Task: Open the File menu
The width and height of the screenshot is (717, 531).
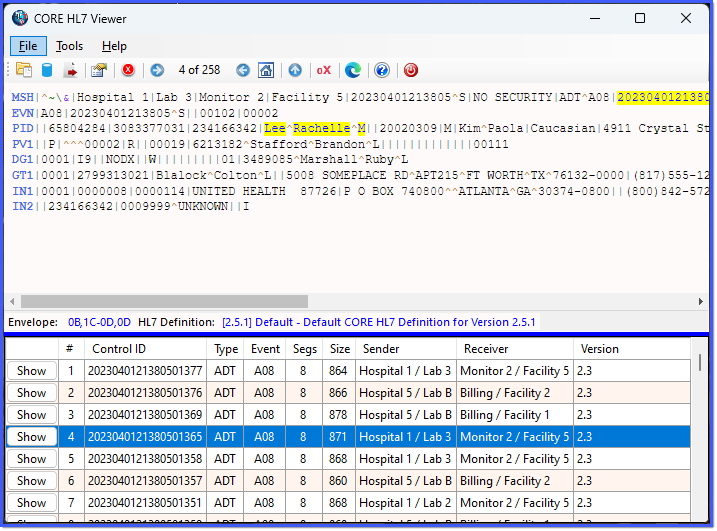Action: pos(28,46)
